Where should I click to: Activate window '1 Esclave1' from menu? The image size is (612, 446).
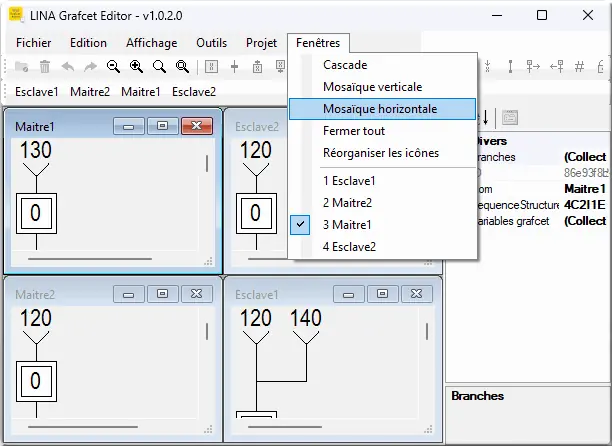tap(383, 181)
